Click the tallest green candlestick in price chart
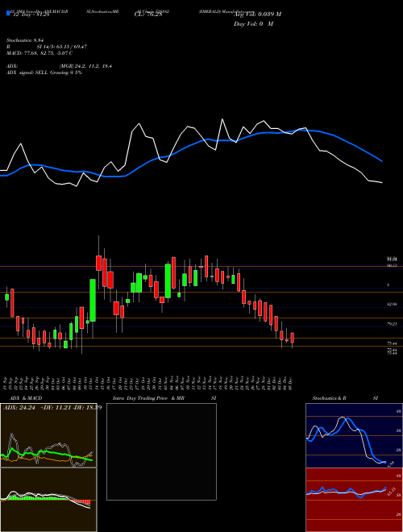This screenshot has height=532, width=403. (x=93, y=301)
